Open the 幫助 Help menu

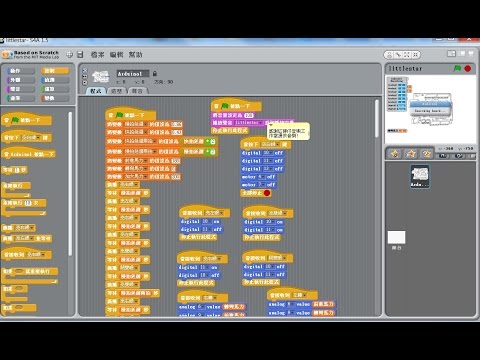click(x=136, y=55)
